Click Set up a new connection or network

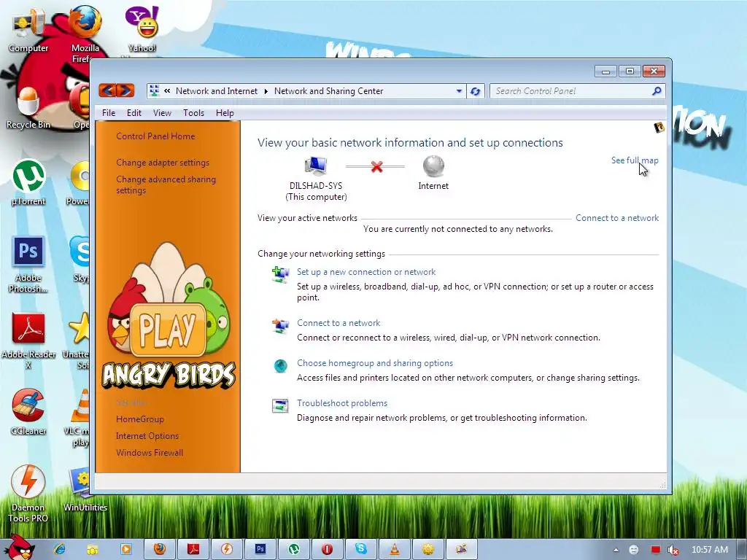click(366, 272)
